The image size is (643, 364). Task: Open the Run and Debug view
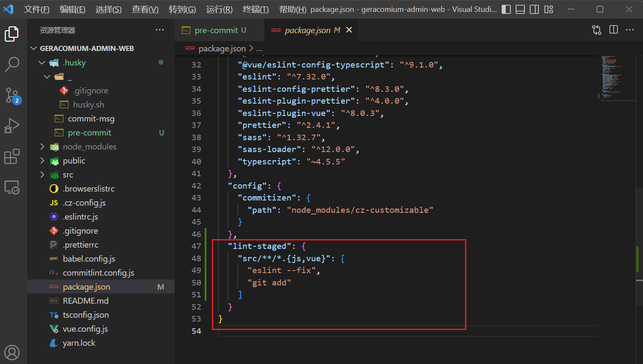(12, 126)
